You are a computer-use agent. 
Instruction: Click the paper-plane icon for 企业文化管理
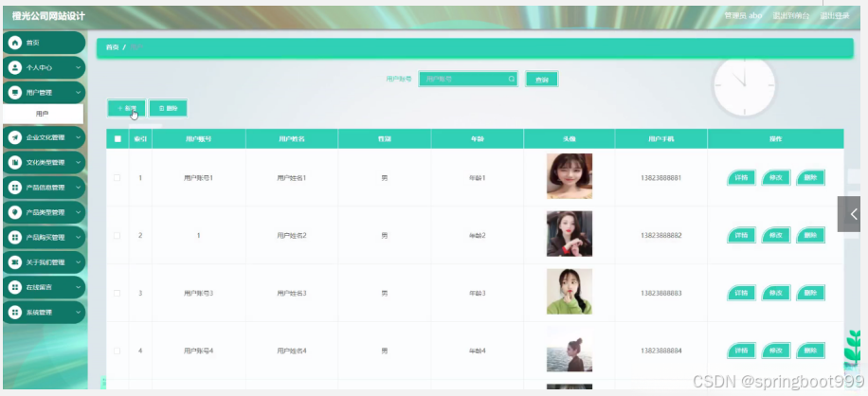[15, 137]
